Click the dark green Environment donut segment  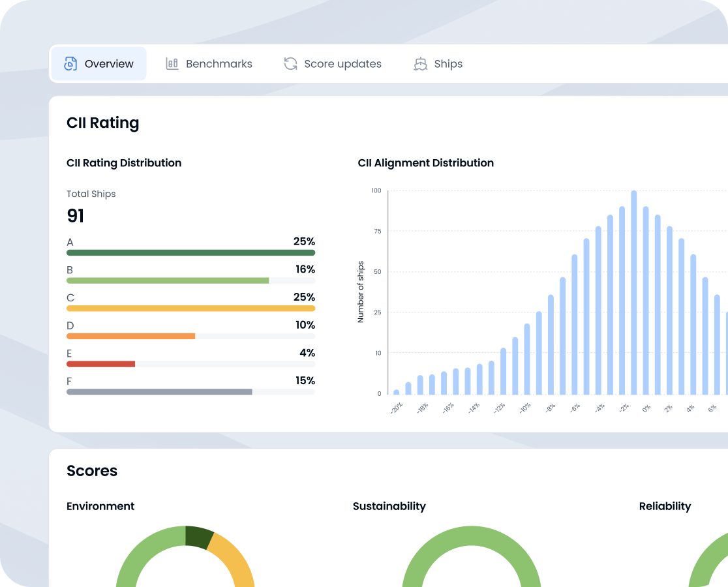pos(199,536)
